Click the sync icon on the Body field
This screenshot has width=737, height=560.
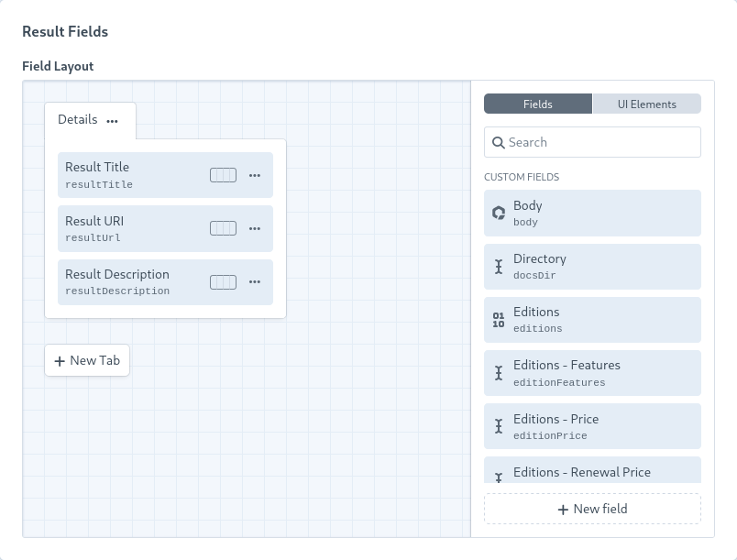coord(499,212)
